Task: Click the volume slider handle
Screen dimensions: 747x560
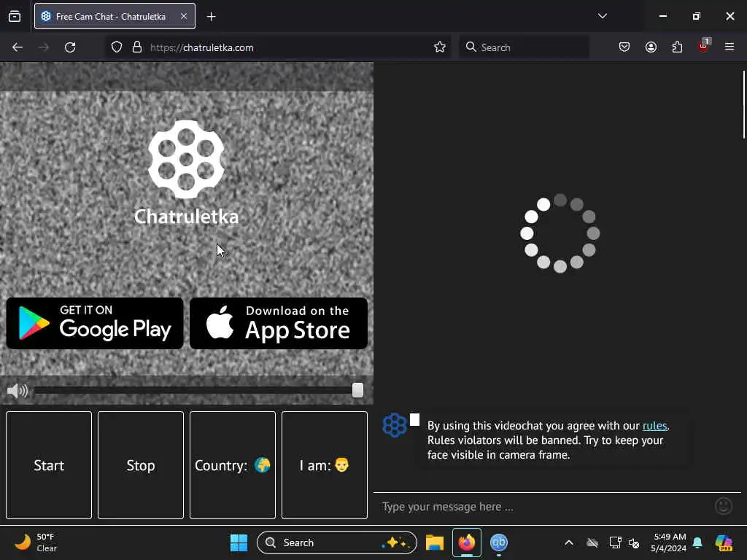Action: click(x=357, y=390)
